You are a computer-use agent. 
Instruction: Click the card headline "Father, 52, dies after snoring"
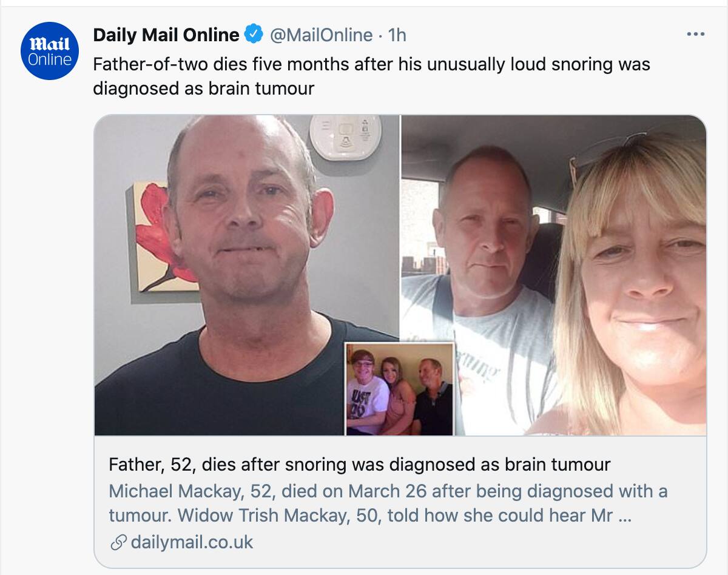pyautogui.click(x=360, y=465)
